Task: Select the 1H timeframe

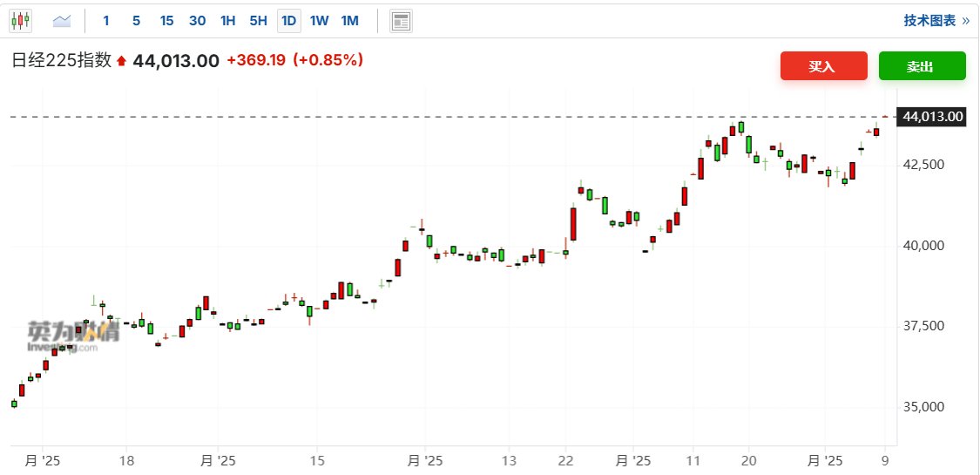Action: (228, 21)
